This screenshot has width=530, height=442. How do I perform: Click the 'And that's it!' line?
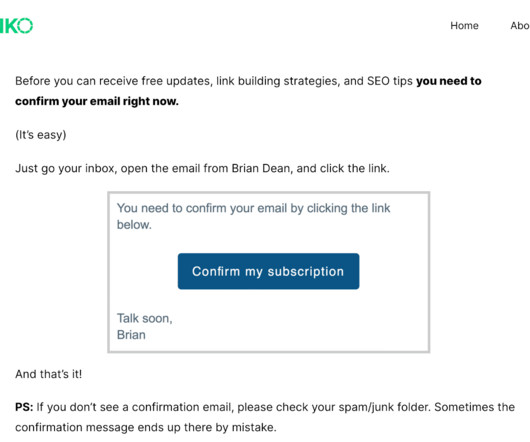pyautogui.click(x=48, y=374)
